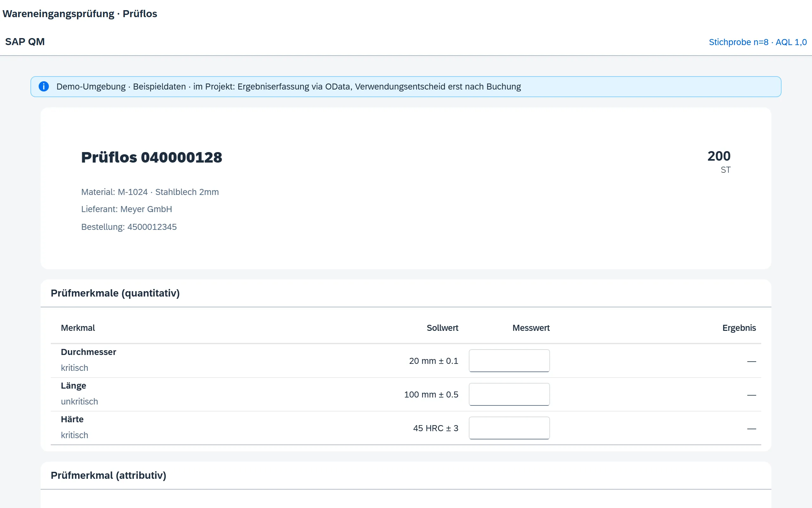Click the Sollwert column header

pyautogui.click(x=442, y=328)
